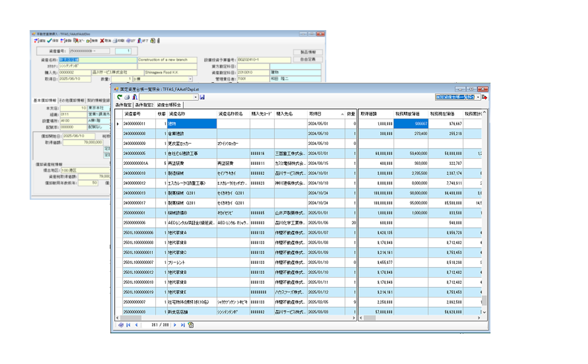Click the exit door icon in ledger window toolbar
588x364 pixels.
(134, 97)
